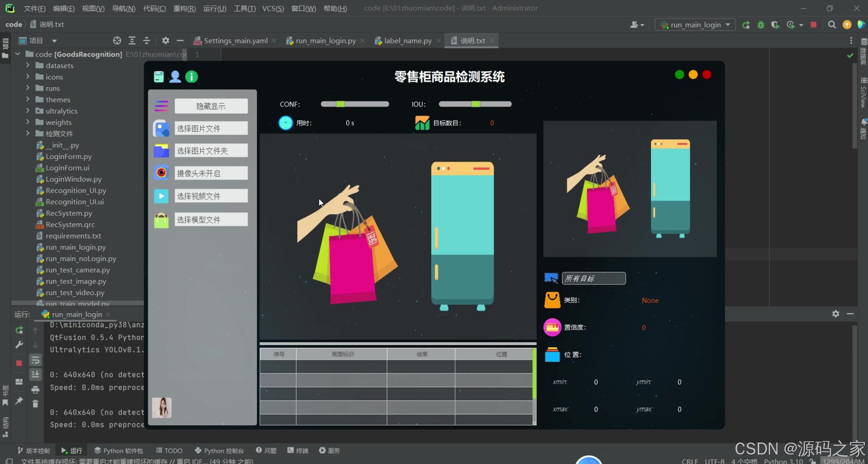Viewport: 868px width, 464px height.
Task: Click the blue user profile icon
Action: [x=175, y=77]
